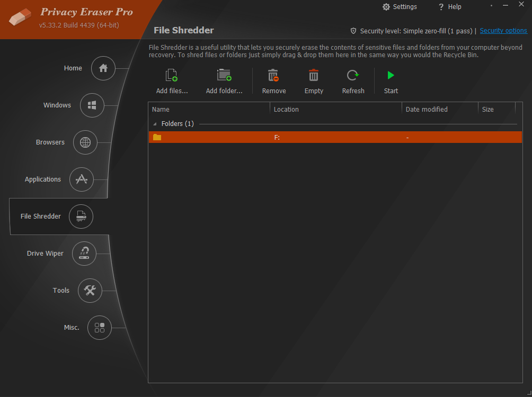
Task: Click the Windows label in sidebar
Action: [x=57, y=105]
